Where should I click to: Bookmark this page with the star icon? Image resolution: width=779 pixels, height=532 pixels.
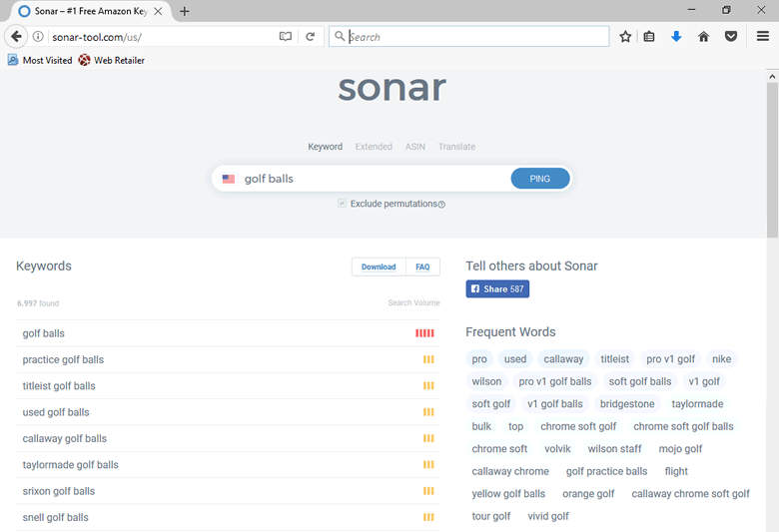[x=625, y=37]
